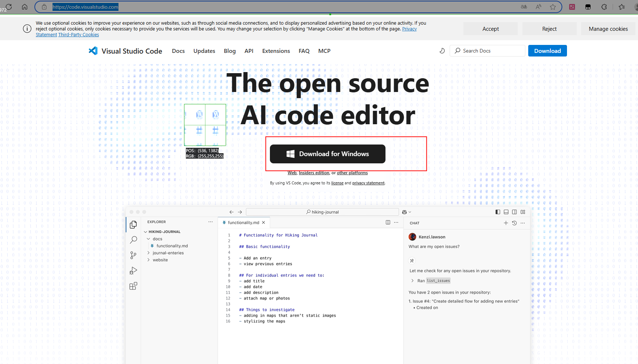Open Source Control icon in preview activity bar
This screenshot has height=364, width=638.
click(x=133, y=255)
